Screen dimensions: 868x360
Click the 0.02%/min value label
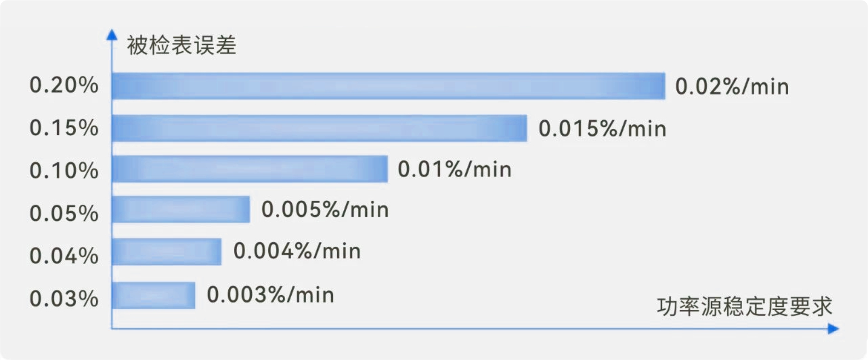(732, 86)
